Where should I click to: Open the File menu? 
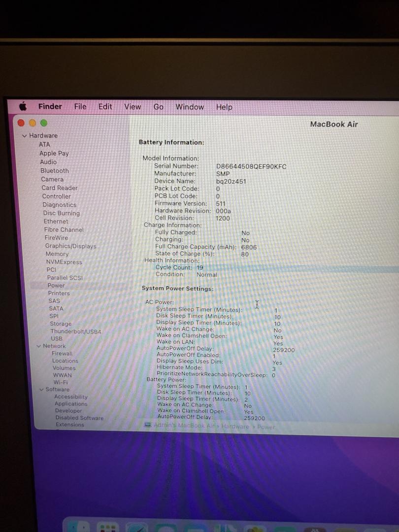point(80,106)
